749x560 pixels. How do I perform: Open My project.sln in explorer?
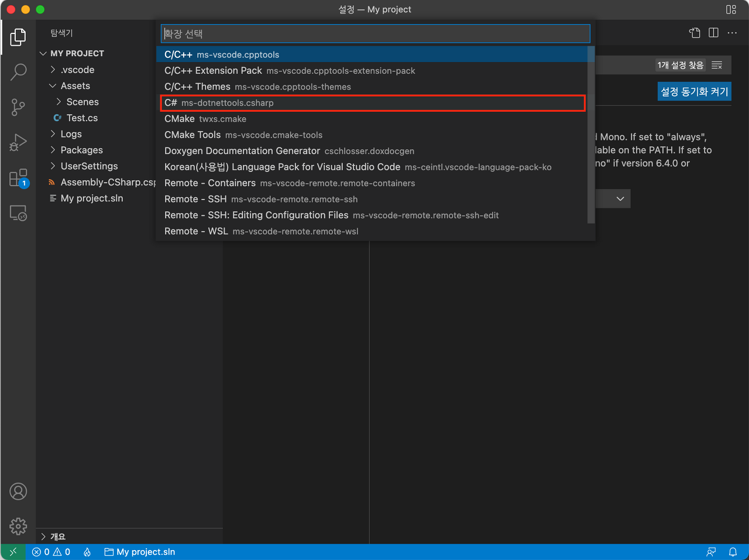click(x=92, y=198)
